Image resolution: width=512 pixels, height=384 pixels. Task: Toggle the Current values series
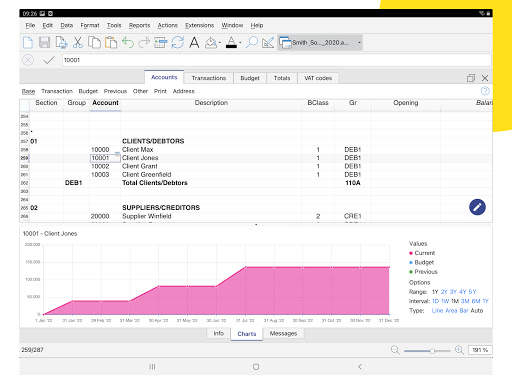[x=422, y=253]
